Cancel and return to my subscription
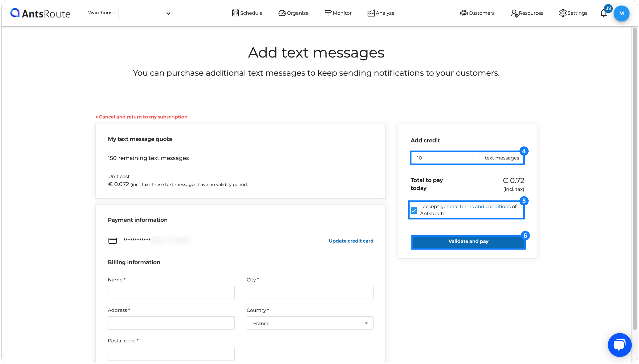 tap(141, 117)
